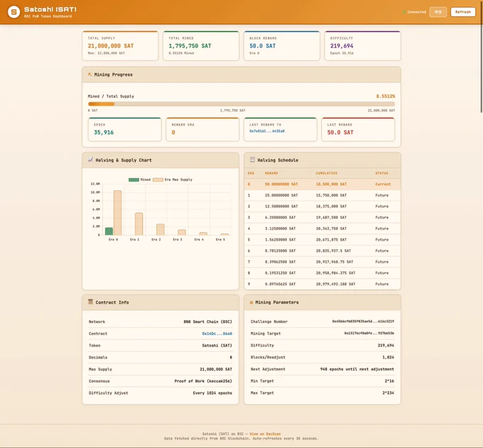Click the Token value Satoshi (SAT)

[217, 346]
